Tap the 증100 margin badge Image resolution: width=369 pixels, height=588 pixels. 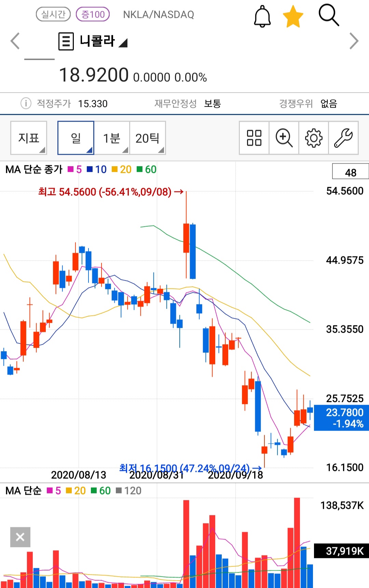[93, 14]
